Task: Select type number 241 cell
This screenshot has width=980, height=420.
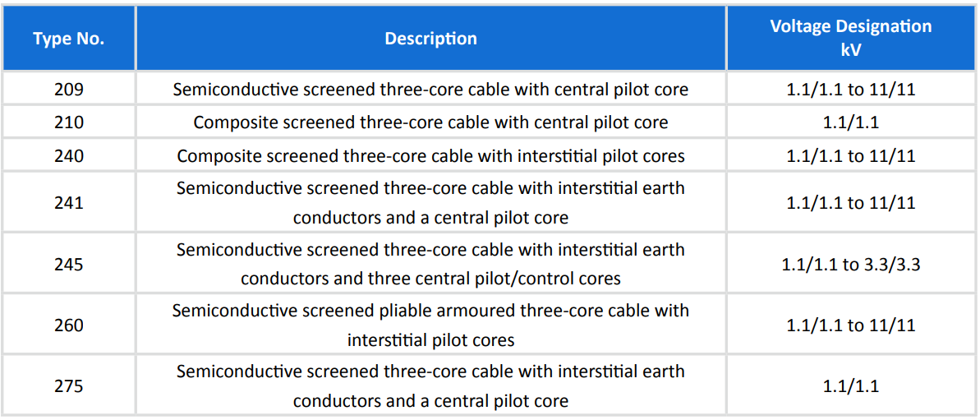Action: [x=69, y=203]
